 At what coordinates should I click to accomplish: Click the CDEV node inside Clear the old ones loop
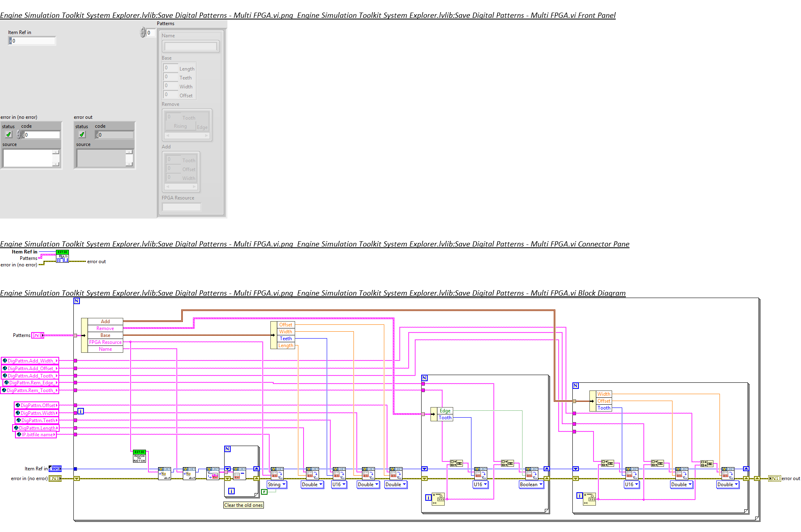point(240,473)
